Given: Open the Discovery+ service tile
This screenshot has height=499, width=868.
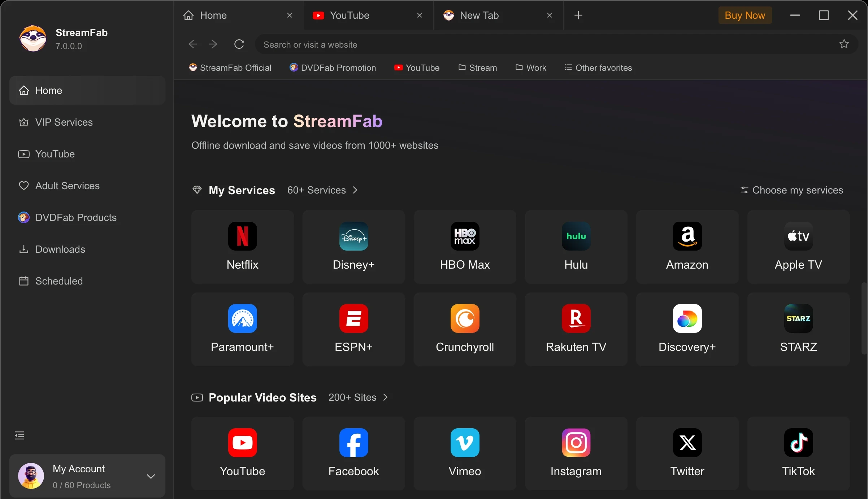Looking at the screenshot, I should tap(687, 329).
